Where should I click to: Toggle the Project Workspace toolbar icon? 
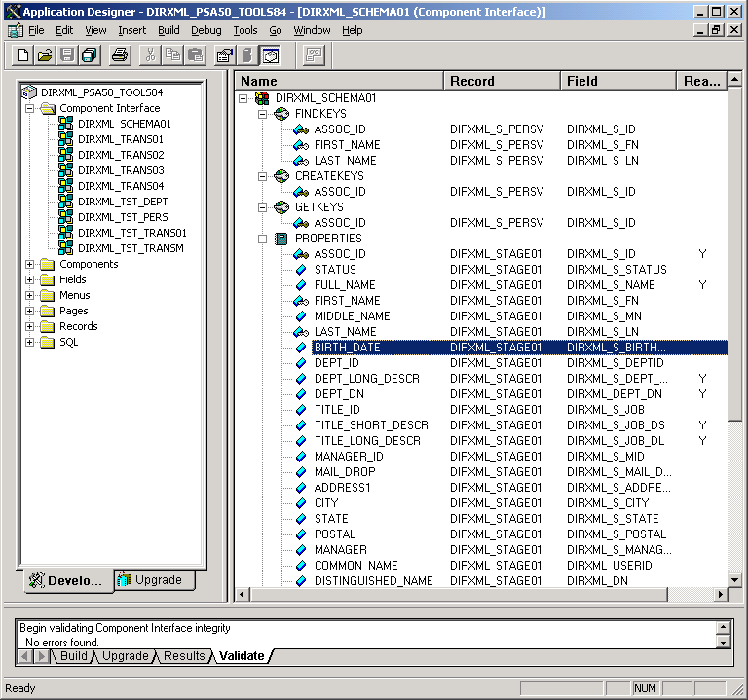(270, 55)
